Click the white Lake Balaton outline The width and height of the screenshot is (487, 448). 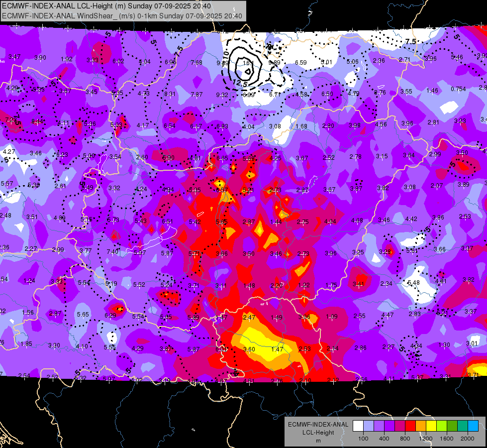pyautogui.click(x=151, y=240)
